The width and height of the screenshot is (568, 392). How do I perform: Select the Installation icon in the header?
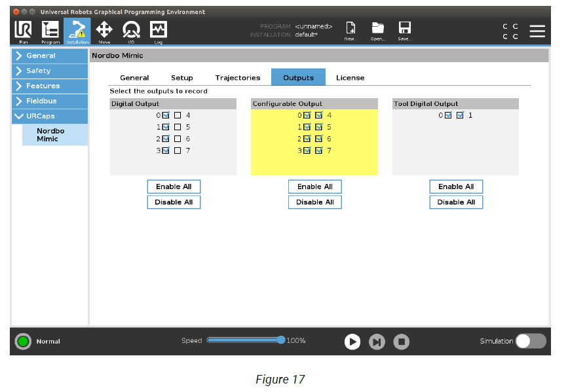(x=77, y=31)
